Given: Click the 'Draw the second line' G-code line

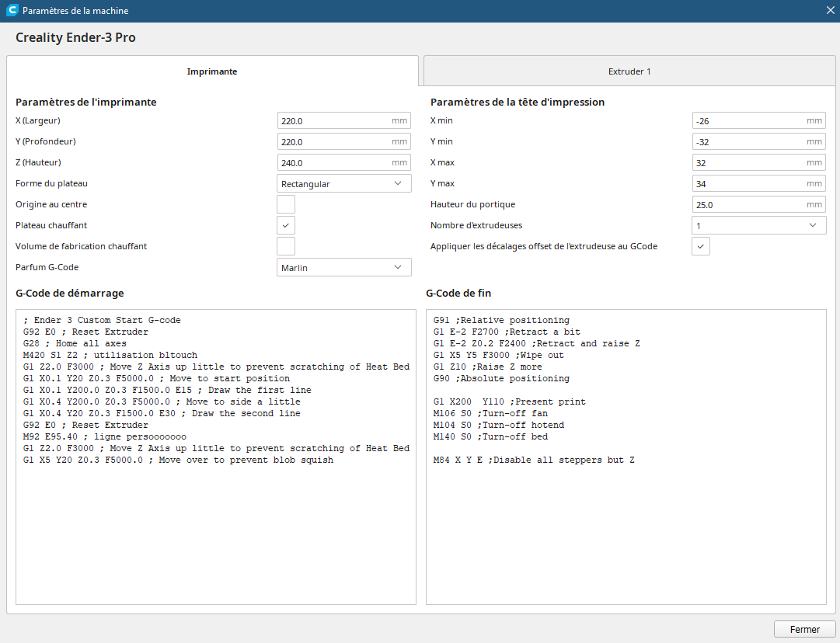Looking at the screenshot, I should (x=162, y=413).
